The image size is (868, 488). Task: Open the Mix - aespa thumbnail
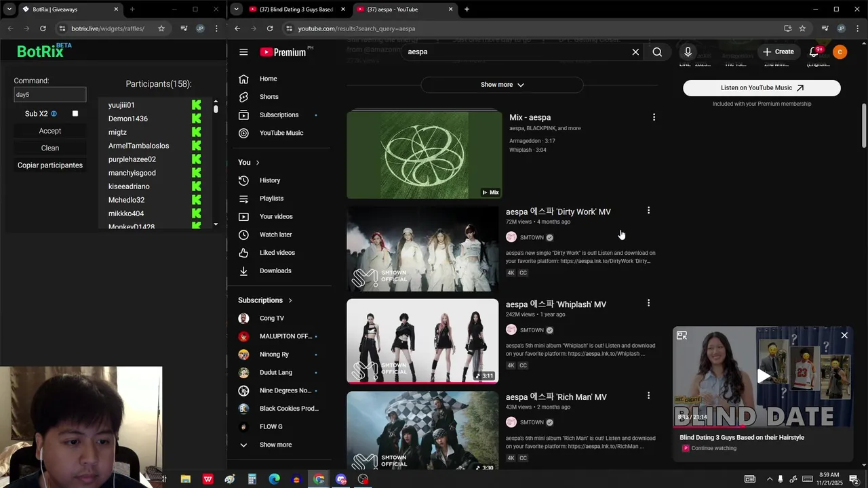point(425,155)
